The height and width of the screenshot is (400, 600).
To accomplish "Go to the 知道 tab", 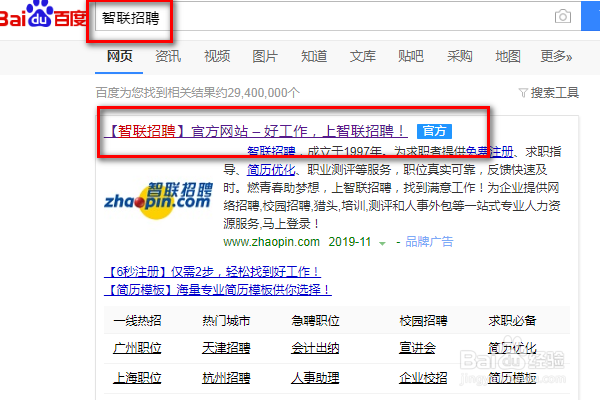I will pos(314,56).
